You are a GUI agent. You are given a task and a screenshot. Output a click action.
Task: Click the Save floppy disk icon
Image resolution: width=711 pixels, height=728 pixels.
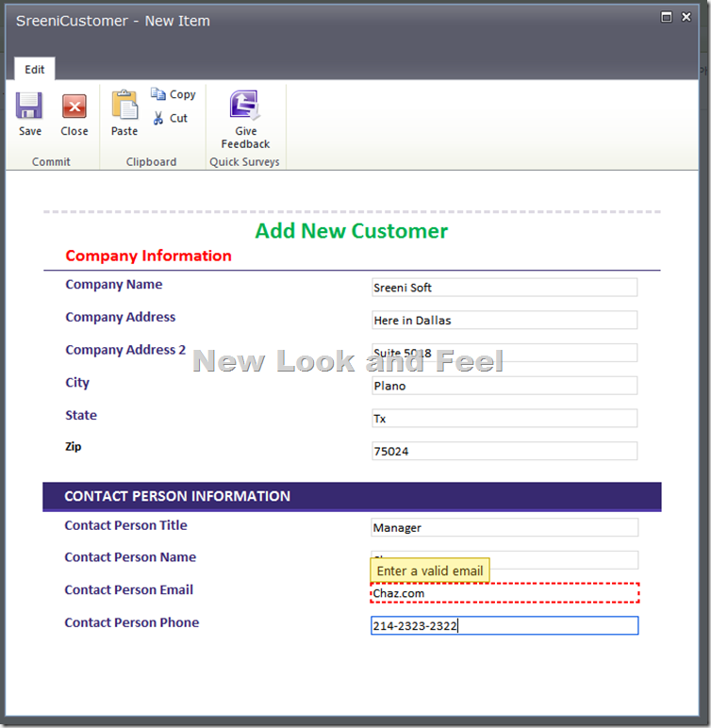pyautogui.click(x=29, y=106)
